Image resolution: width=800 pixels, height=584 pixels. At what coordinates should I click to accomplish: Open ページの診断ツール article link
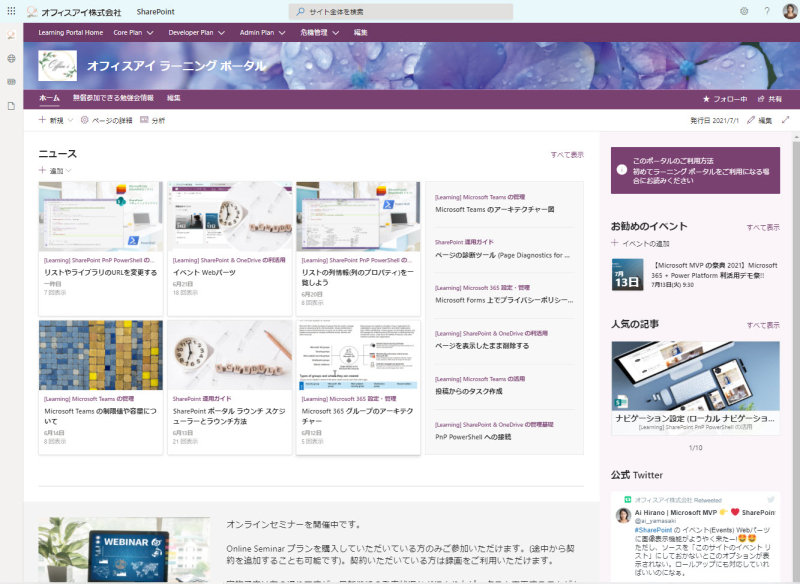point(503,255)
